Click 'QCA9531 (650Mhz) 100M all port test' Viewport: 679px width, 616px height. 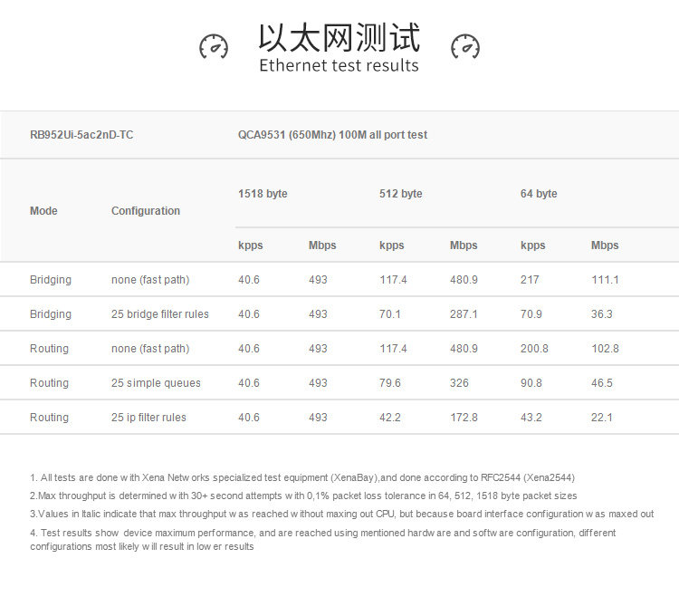coord(332,135)
